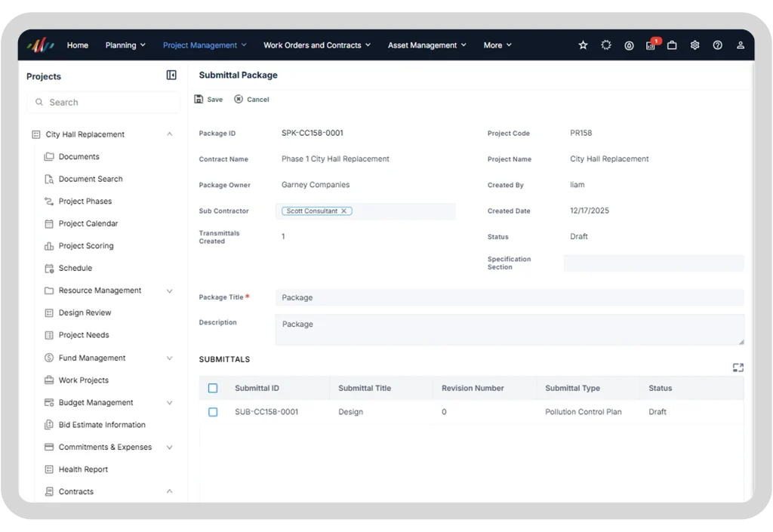Click the Work Projects icon

pyautogui.click(x=49, y=380)
